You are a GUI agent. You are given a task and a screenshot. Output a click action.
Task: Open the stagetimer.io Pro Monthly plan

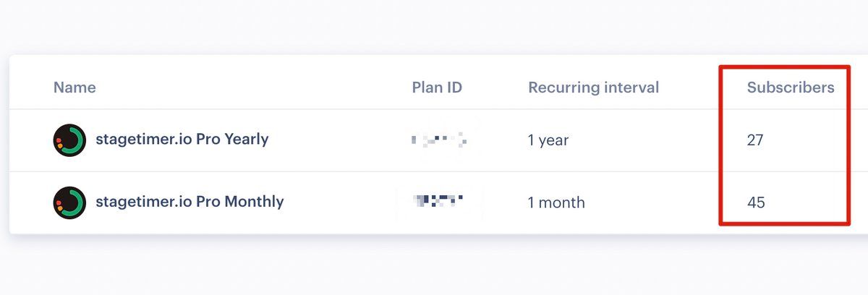pos(189,202)
